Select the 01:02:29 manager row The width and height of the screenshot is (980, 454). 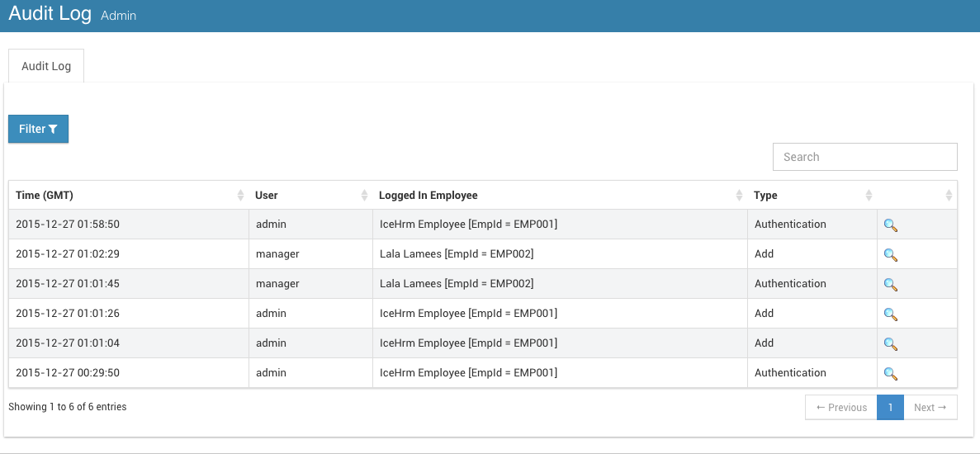(x=482, y=254)
